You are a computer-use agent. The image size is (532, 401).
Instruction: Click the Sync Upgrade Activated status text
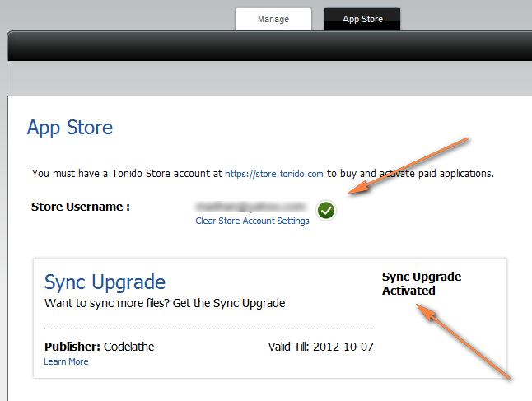coord(422,283)
